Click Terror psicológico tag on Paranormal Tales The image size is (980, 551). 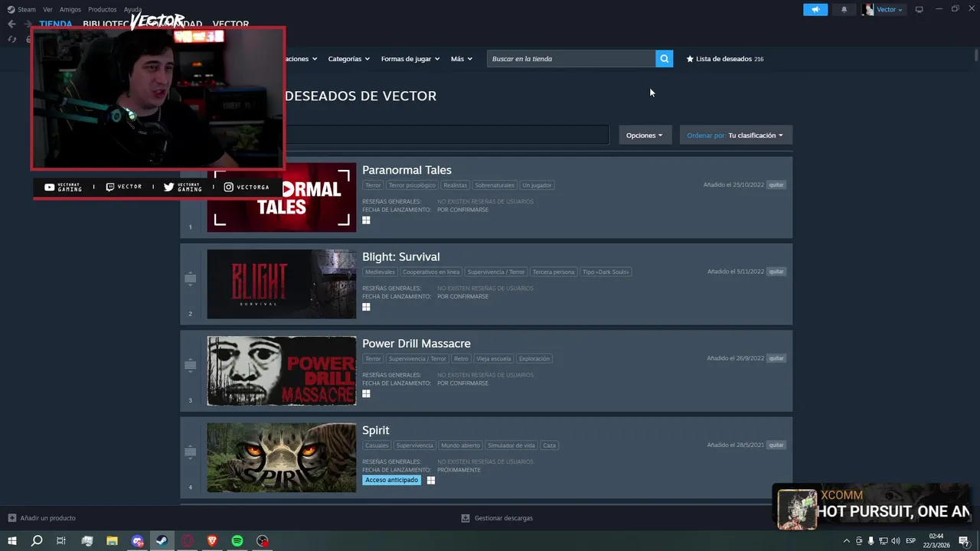[x=412, y=185]
